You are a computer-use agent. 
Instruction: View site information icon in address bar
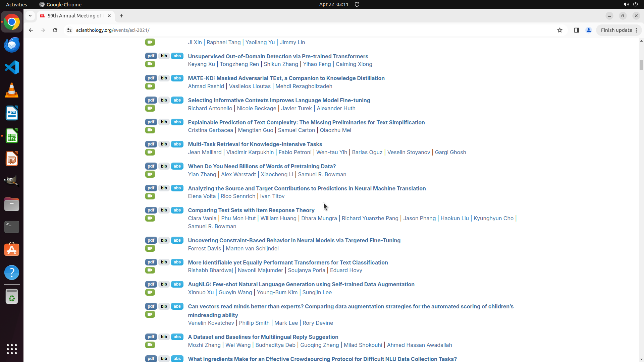(69, 30)
